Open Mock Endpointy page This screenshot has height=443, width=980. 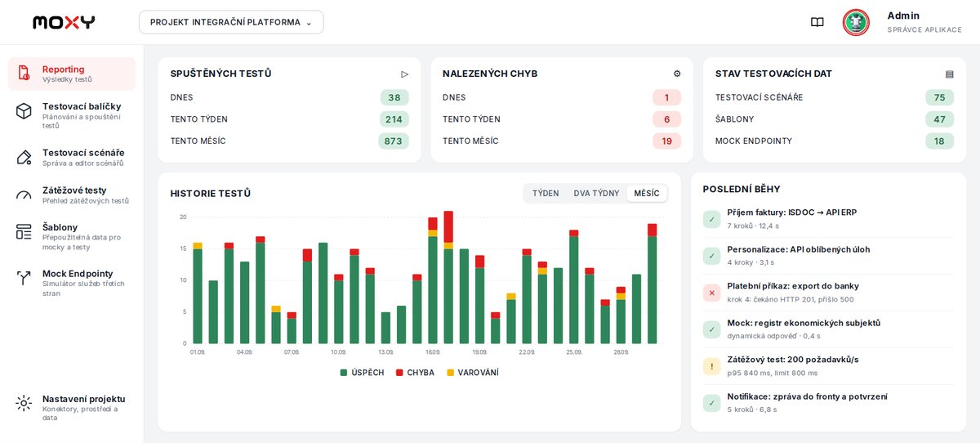(72, 283)
